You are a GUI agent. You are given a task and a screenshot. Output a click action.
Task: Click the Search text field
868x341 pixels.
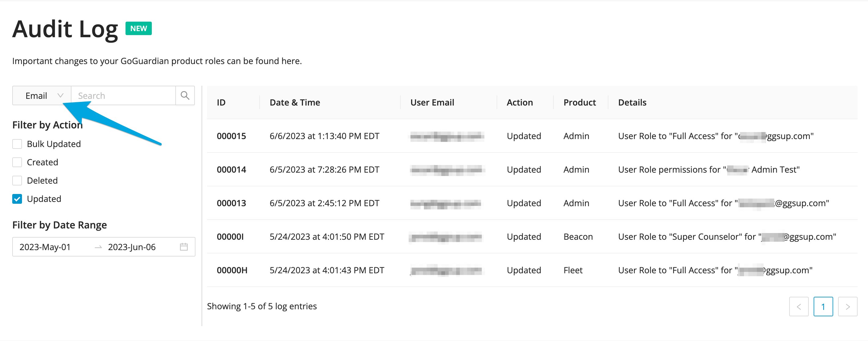[x=123, y=95]
